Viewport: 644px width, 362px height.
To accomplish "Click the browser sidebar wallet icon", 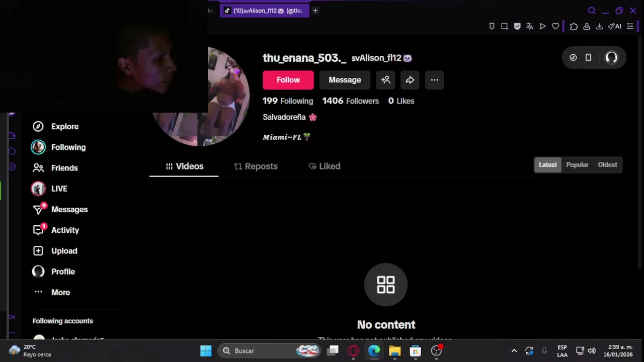I will (x=12, y=136).
